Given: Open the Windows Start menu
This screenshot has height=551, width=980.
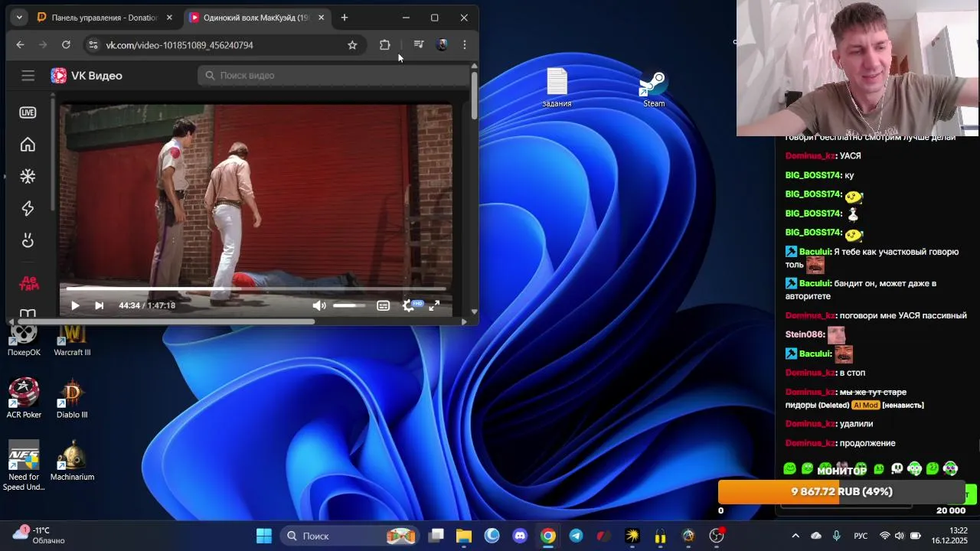Looking at the screenshot, I should click(x=264, y=536).
